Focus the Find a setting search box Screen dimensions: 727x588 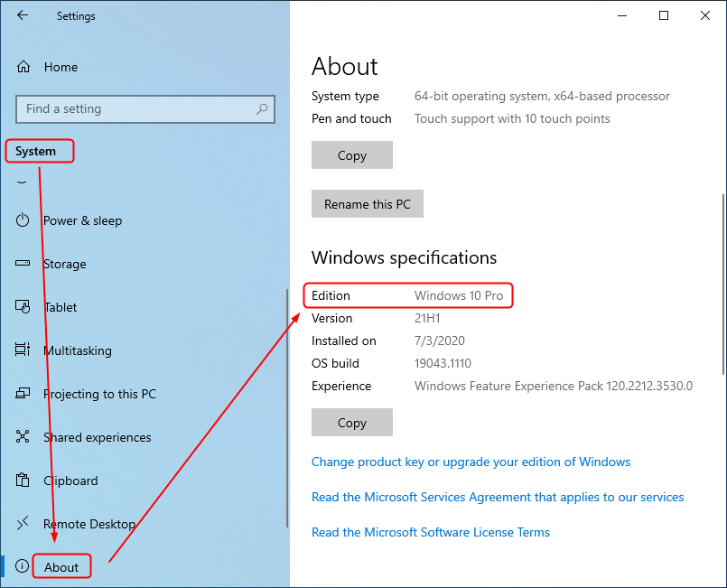click(x=145, y=109)
